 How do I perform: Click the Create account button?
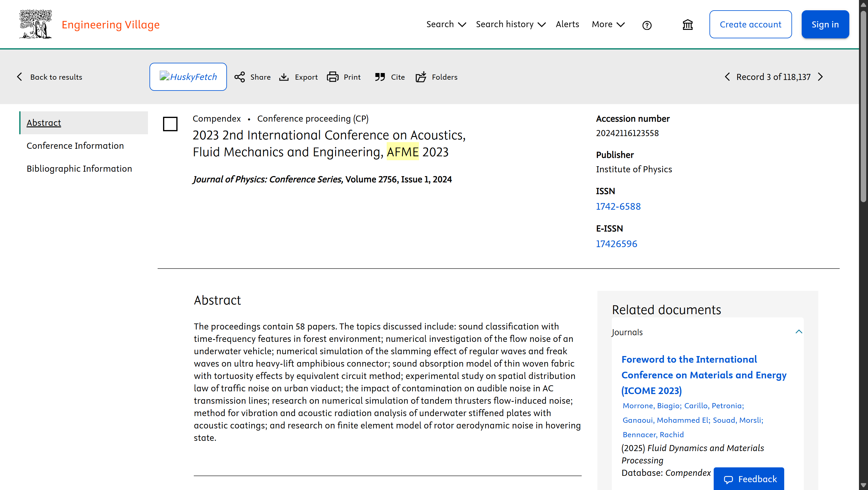click(750, 24)
